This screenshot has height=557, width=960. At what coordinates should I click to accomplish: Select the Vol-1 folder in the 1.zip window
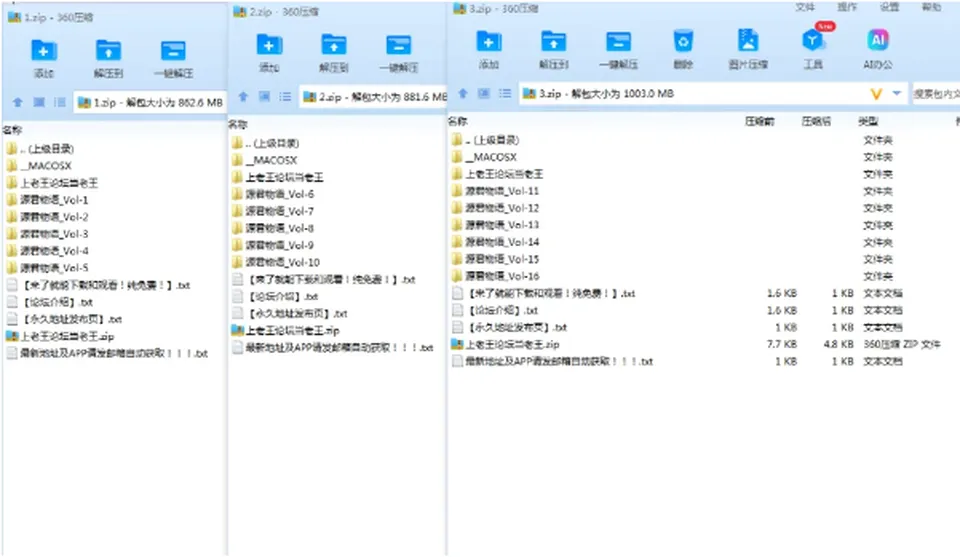tap(47, 200)
